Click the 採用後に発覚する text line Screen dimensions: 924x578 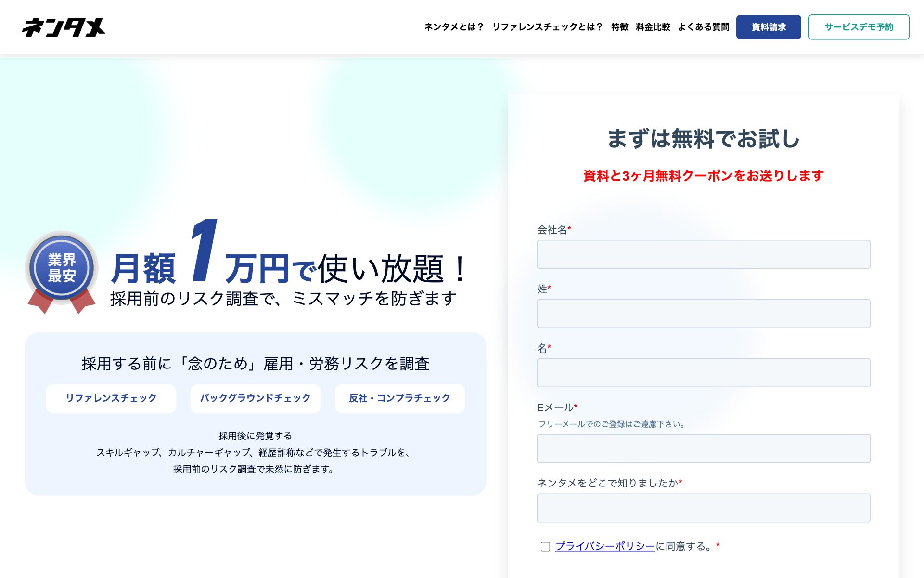(x=256, y=436)
